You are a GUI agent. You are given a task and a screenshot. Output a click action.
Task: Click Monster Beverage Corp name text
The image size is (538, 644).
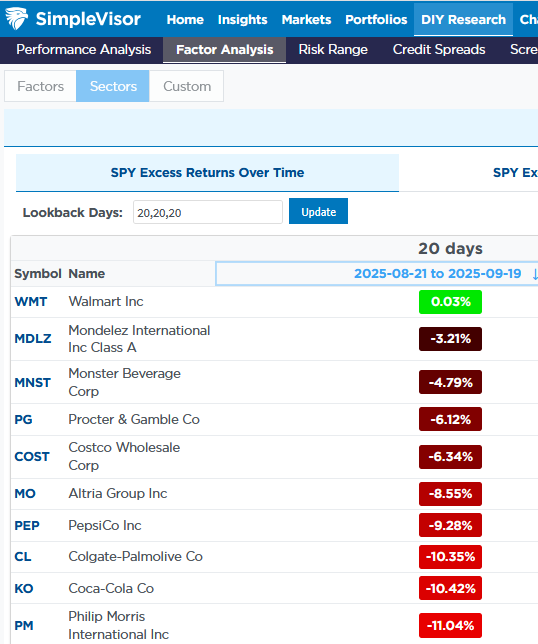point(124,382)
